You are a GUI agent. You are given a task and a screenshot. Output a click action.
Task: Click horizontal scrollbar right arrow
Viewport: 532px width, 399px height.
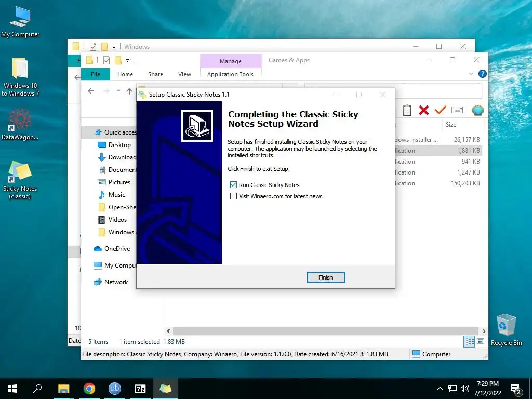(x=484, y=331)
